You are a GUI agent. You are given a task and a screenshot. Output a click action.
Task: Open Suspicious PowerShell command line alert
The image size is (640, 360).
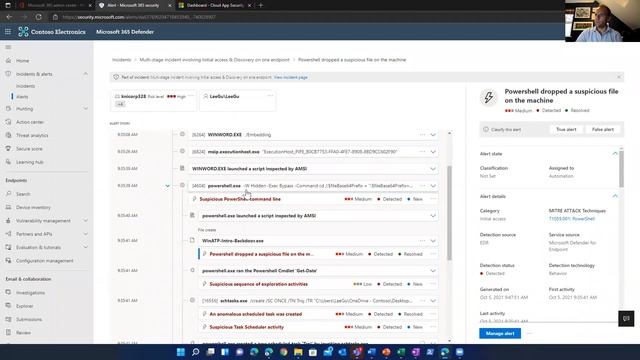(x=240, y=199)
